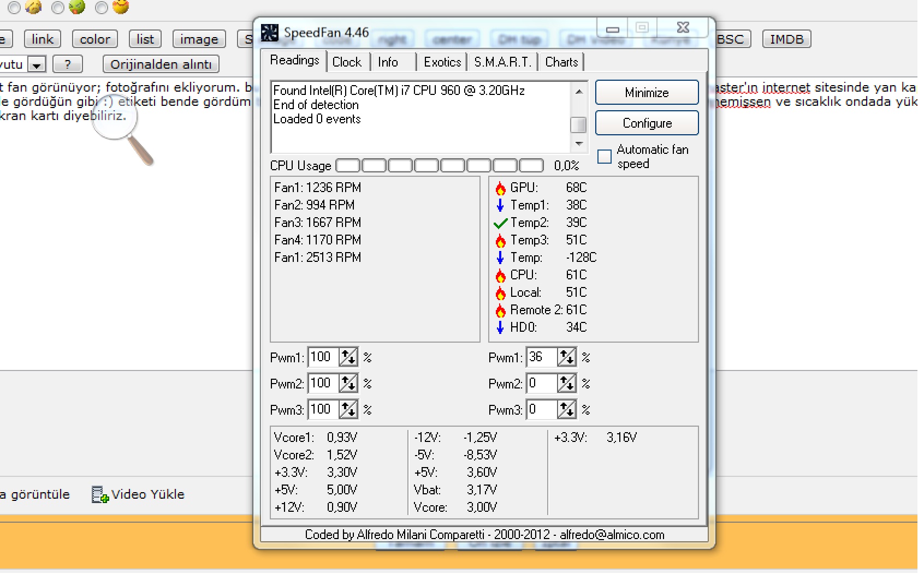Click the Fan3: 1667 RPM reading
Screen dimensions: 924x574
click(318, 223)
